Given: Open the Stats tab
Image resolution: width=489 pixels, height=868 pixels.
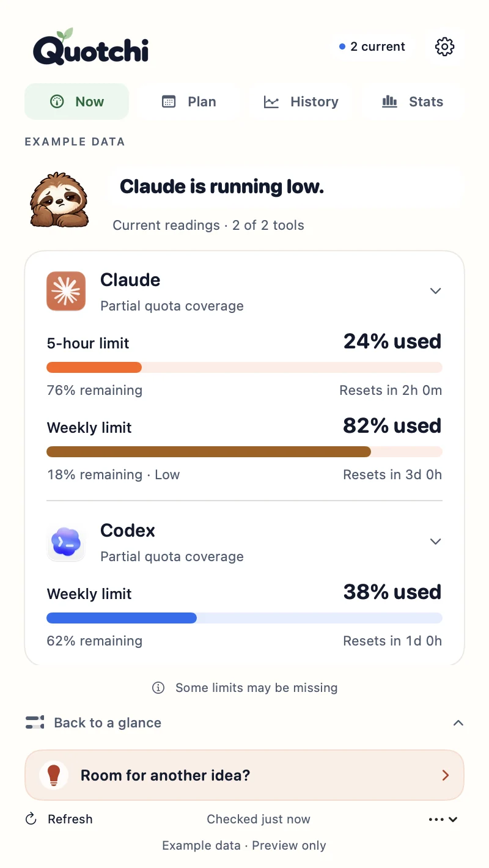Looking at the screenshot, I should [x=413, y=101].
